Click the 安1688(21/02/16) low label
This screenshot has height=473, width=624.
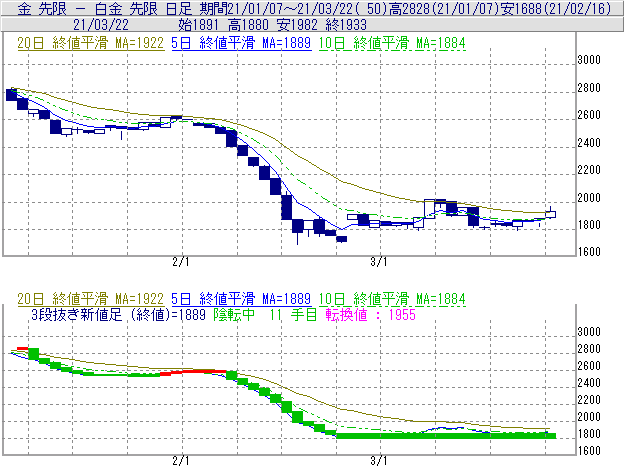(x=556, y=8)
